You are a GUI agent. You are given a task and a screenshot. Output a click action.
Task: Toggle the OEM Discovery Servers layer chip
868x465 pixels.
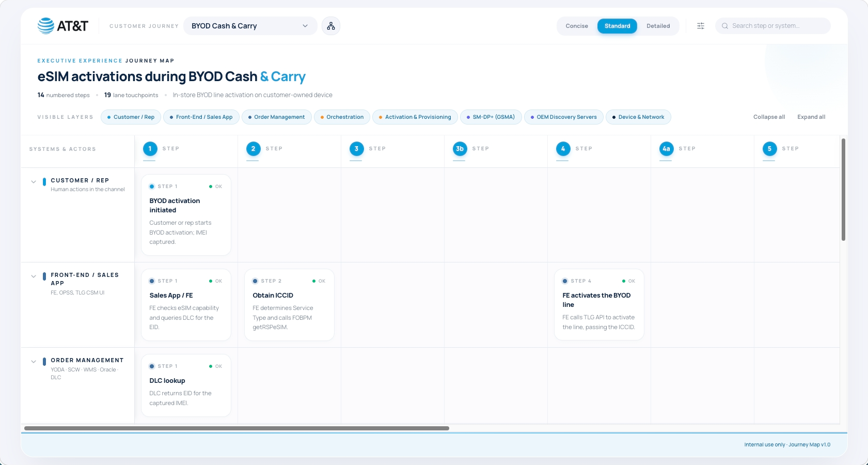563,117
